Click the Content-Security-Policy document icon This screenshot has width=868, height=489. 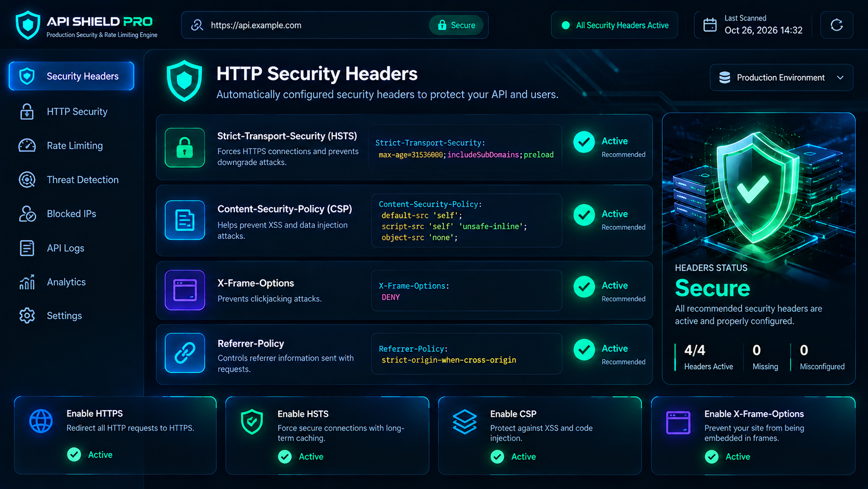click(185, 220)
